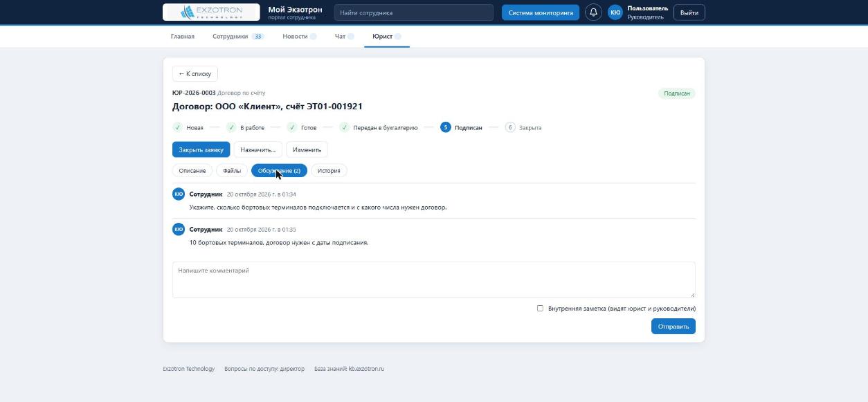Viewport: 868px width, 402px height.
Task: Click the Подписан status badge
Action: (x=677, y=93)
